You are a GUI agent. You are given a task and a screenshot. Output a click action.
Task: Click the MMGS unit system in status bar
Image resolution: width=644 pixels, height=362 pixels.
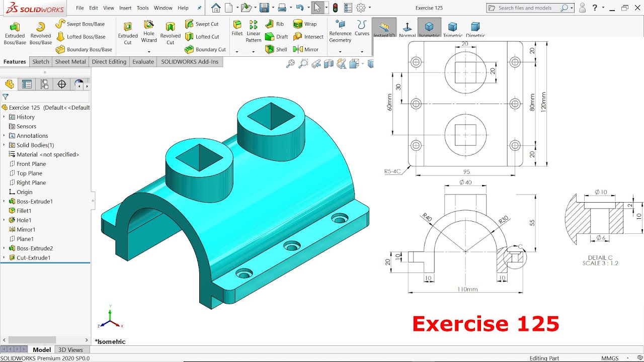(x=610, y=358)
